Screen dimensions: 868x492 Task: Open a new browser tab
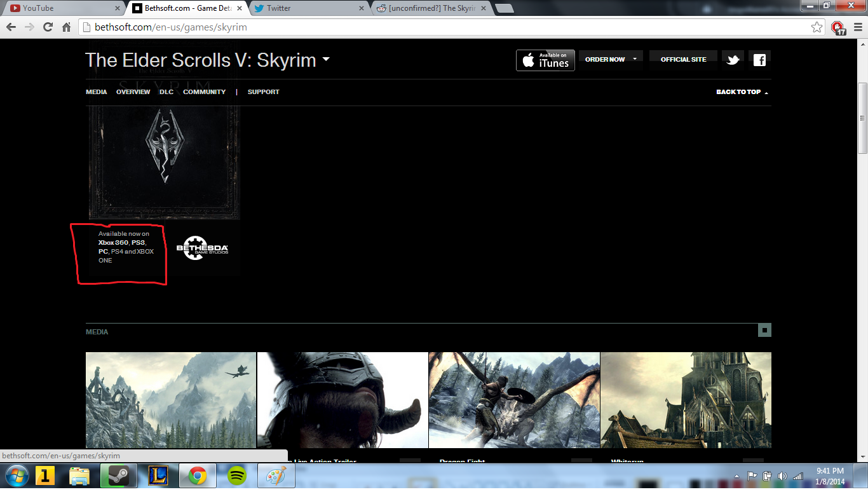(x=505, y=8)
